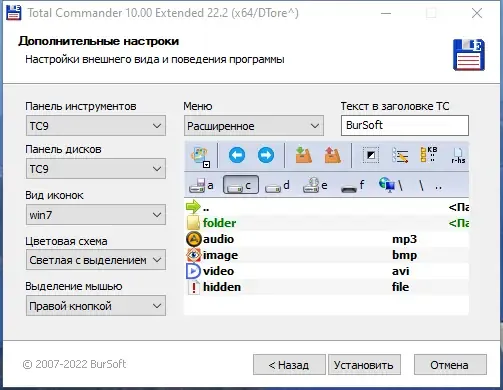Image resolution: width=503 pixels, height=390 pixels.
Task: Click the Текст в заголовке ТС input field
Action: [x=405, y=125]
